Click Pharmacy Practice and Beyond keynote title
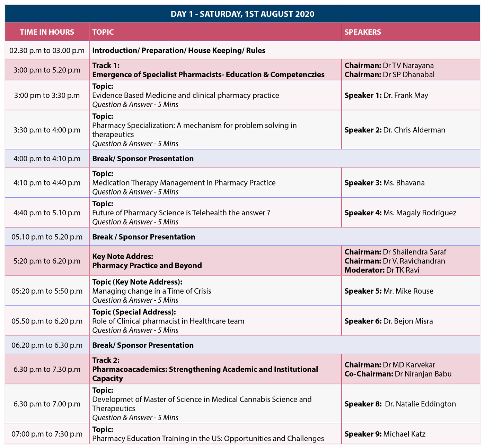 (147, 266)
